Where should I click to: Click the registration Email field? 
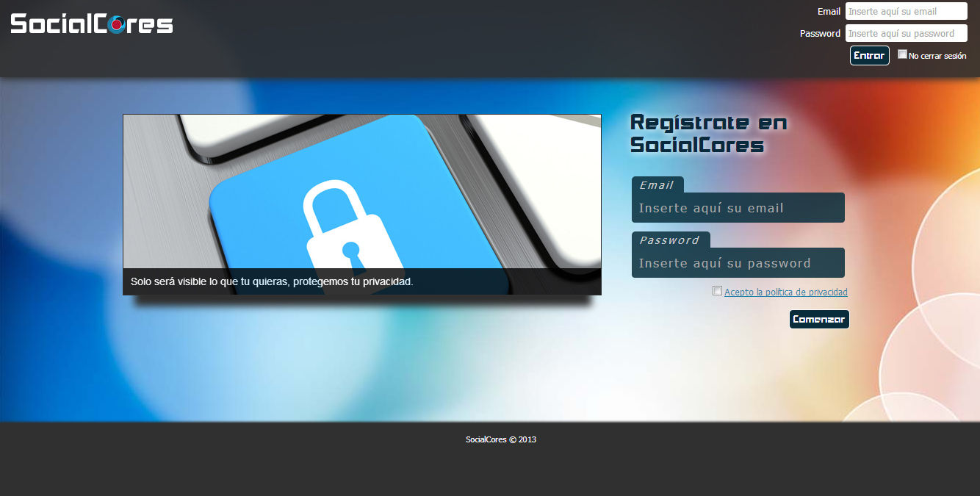[738, 208]
